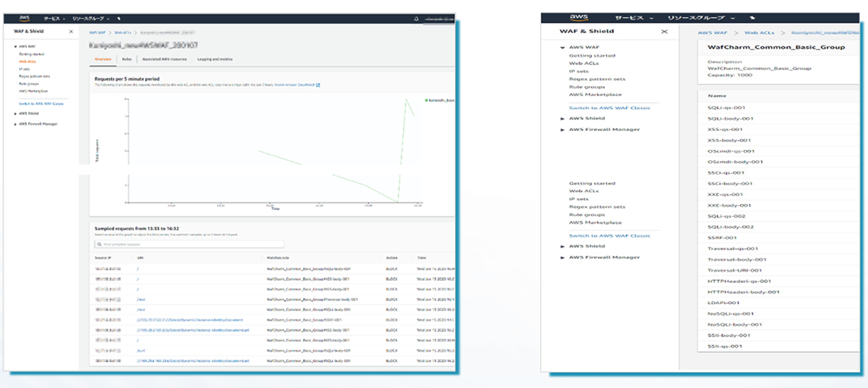Open AWS Marketplace in the left window sidebar
Image resolution: width=868 pixels, height=388 pixels.
click(33, 91)
